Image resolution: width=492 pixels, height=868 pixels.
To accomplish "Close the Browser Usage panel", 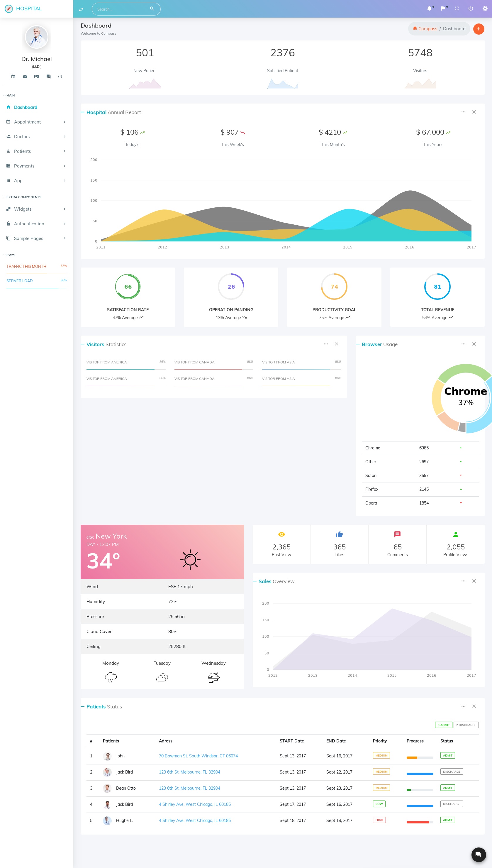I will [x=474, y=344].
